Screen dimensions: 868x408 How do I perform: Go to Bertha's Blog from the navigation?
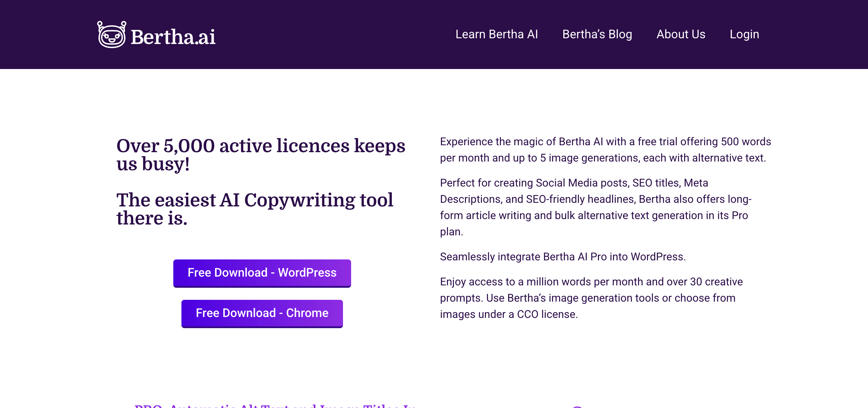(x=597, y=34)
